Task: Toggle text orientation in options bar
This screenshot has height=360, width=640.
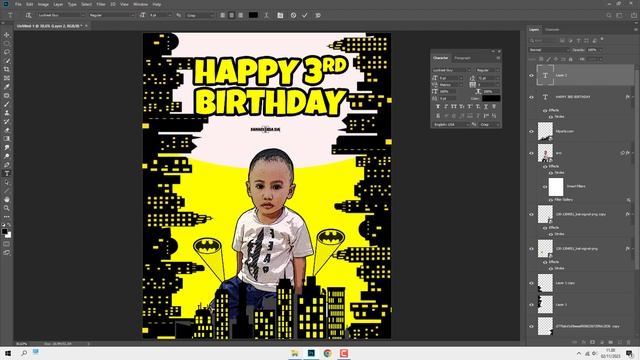Action: tap(28, 15)
